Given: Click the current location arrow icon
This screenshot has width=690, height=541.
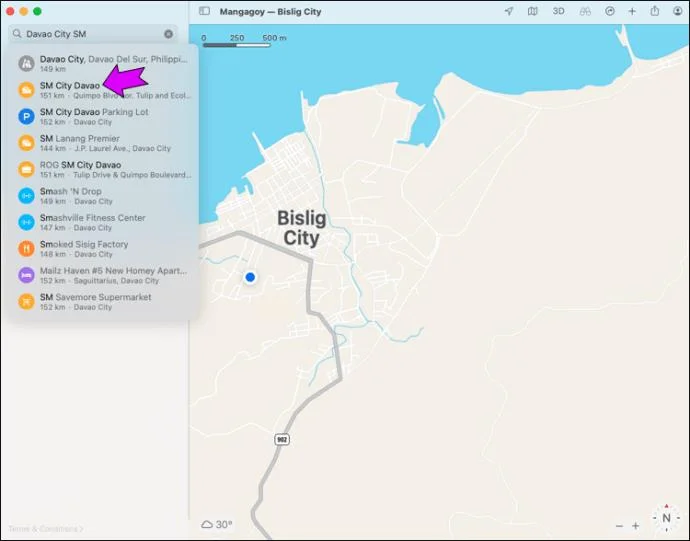Looking at the screenshot, I should [x=509, y=11].
